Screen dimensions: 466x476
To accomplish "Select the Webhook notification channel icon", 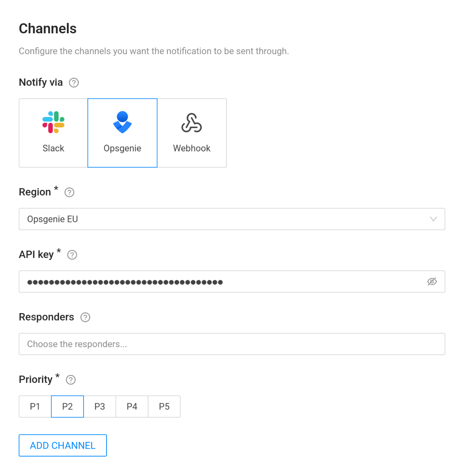I will coord(192,122).
